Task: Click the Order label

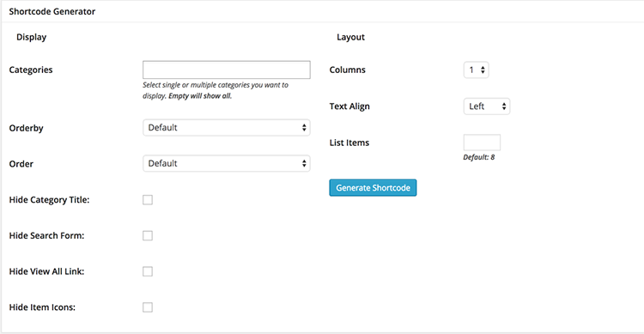Action: [21, 164]
